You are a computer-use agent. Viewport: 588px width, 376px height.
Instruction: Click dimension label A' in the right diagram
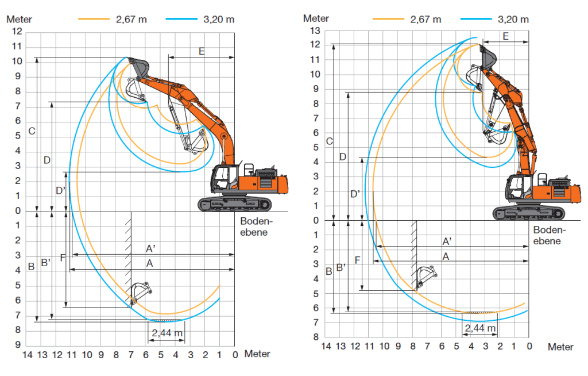pyautogui.click(x=447, y=241)
